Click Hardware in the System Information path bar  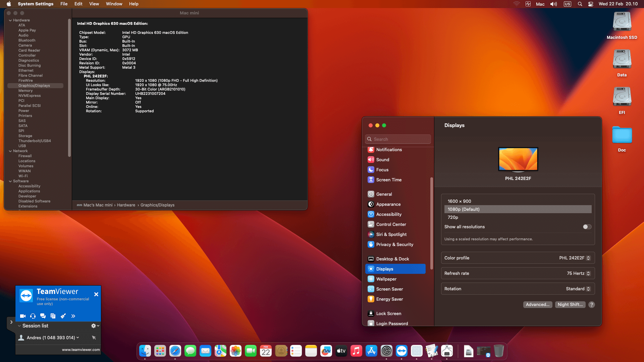126,205
